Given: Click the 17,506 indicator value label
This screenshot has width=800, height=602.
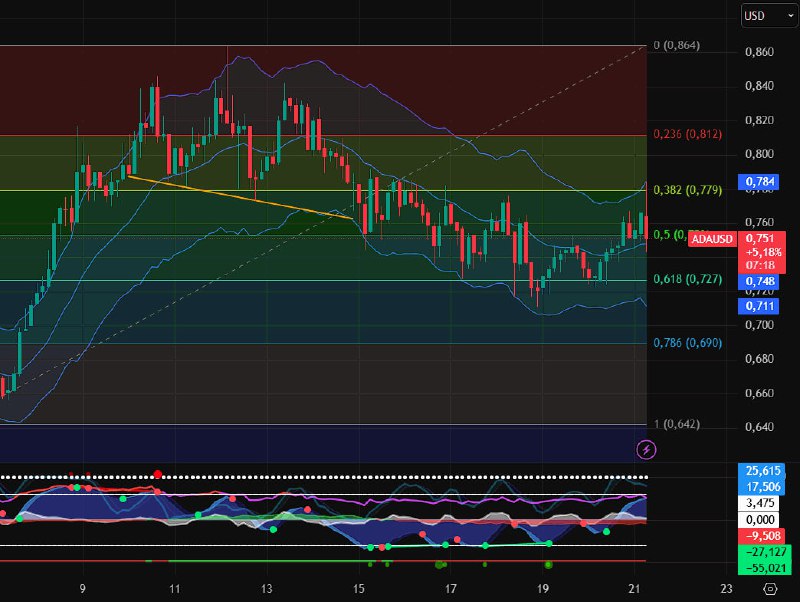Looking at the screenshot, I should (x=763, y=487).
